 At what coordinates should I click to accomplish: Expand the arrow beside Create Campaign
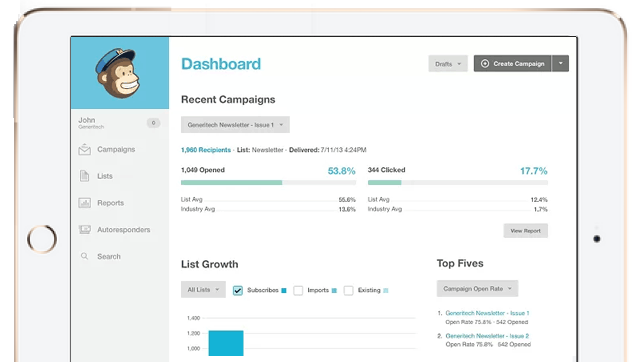pyautogui.click(x=560, y=64)
